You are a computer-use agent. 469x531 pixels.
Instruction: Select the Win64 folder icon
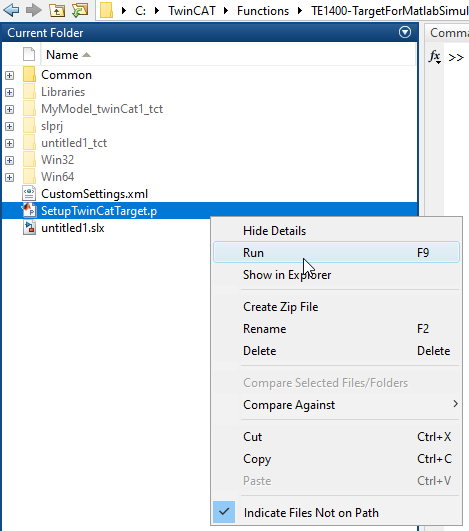pyautogui.click(x=29, y=176)
